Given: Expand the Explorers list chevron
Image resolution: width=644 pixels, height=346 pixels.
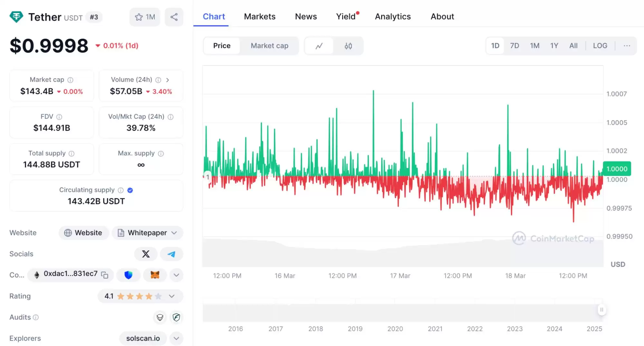Looking at the screenshot, I should tap(176, 338).
